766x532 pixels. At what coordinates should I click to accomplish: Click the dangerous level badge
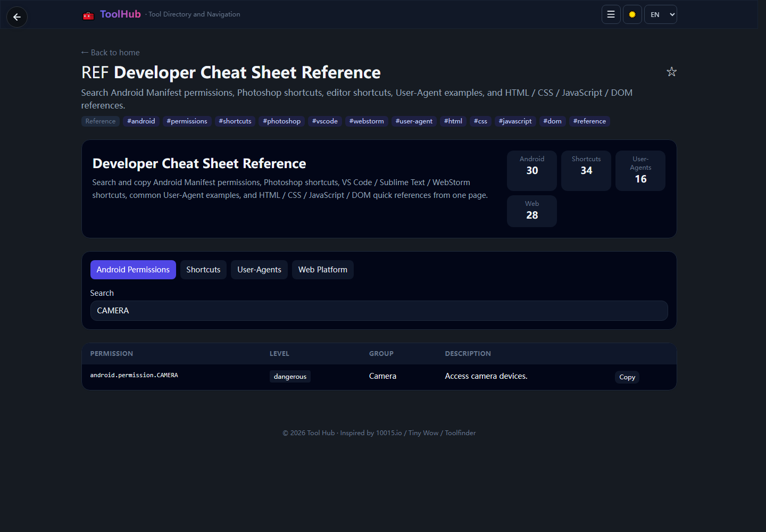(x=290, y=377)
